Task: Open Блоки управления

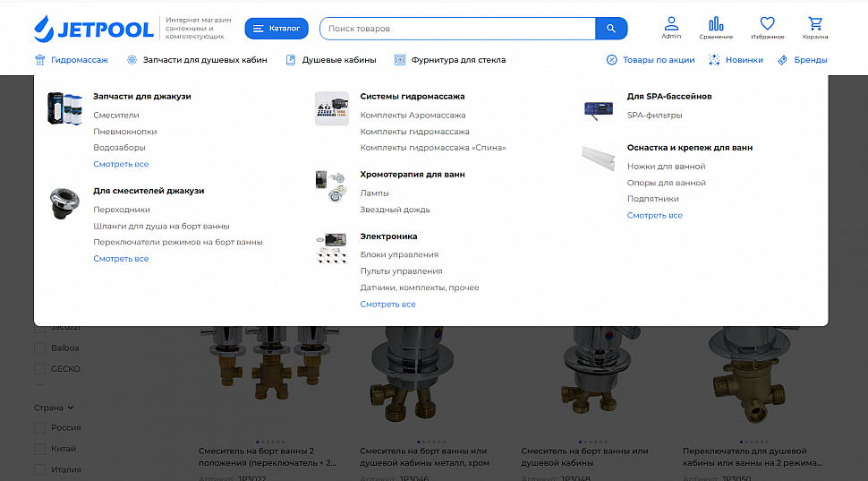Action: [x=399, y=255]
